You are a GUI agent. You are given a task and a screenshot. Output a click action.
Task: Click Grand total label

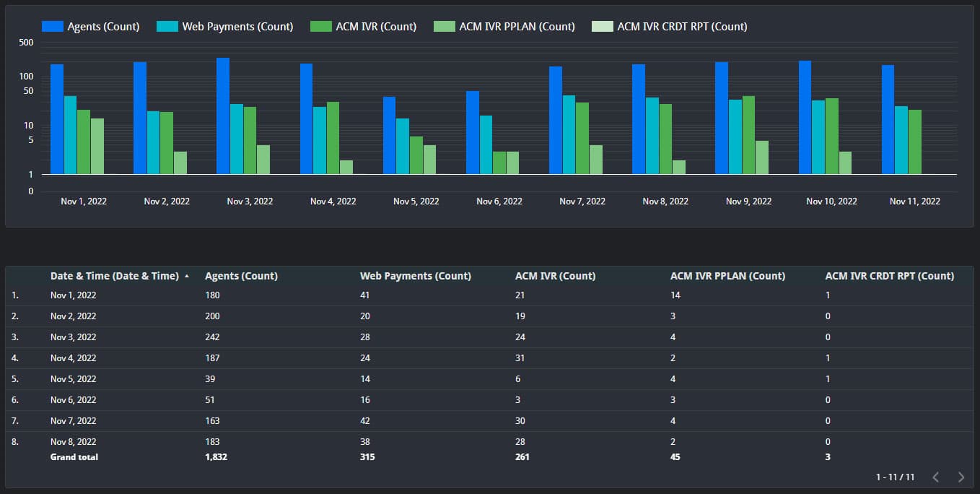coord(74,457)
